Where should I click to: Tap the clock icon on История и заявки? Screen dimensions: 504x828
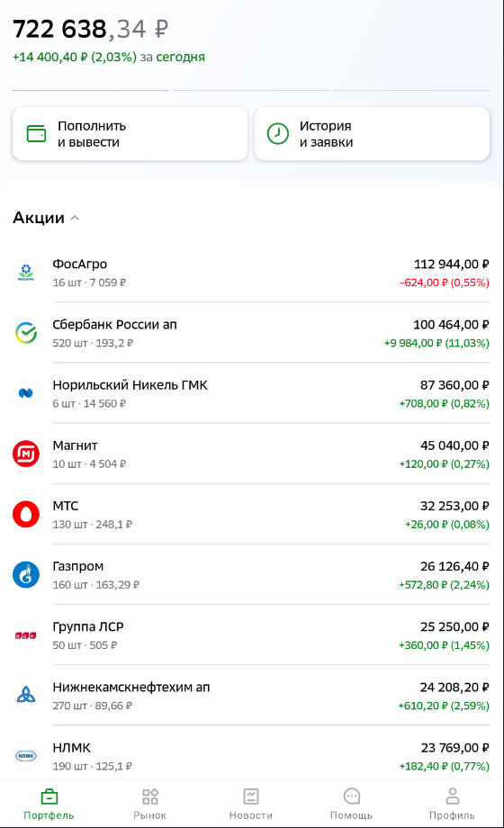pos(278,133)
